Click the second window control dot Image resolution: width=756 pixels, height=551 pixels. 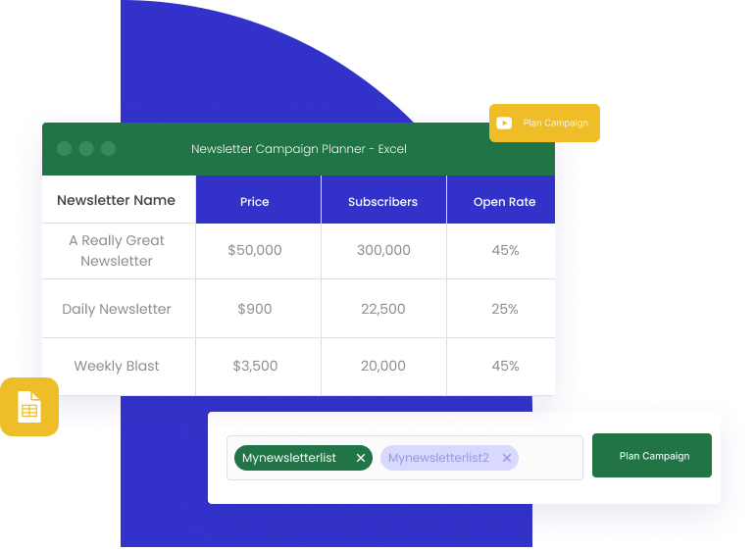[86, 149]
